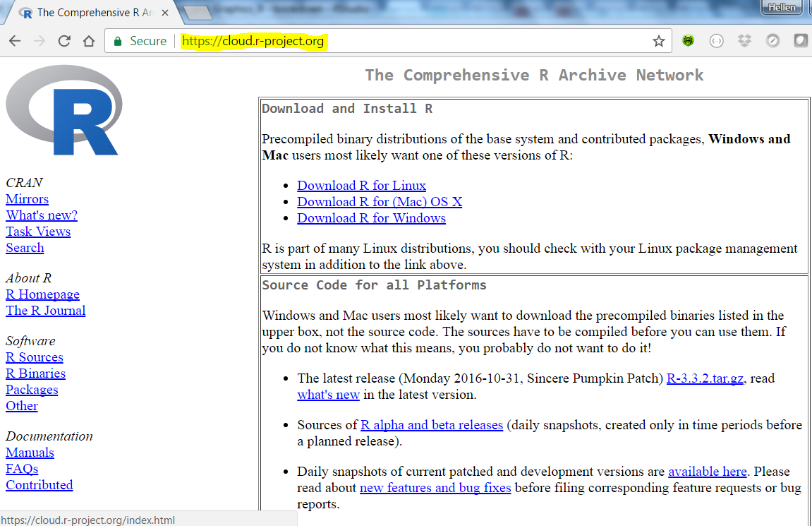Click the Source Code for all Platforms heading
Screen dimensions: 812x526
(374, 285)
